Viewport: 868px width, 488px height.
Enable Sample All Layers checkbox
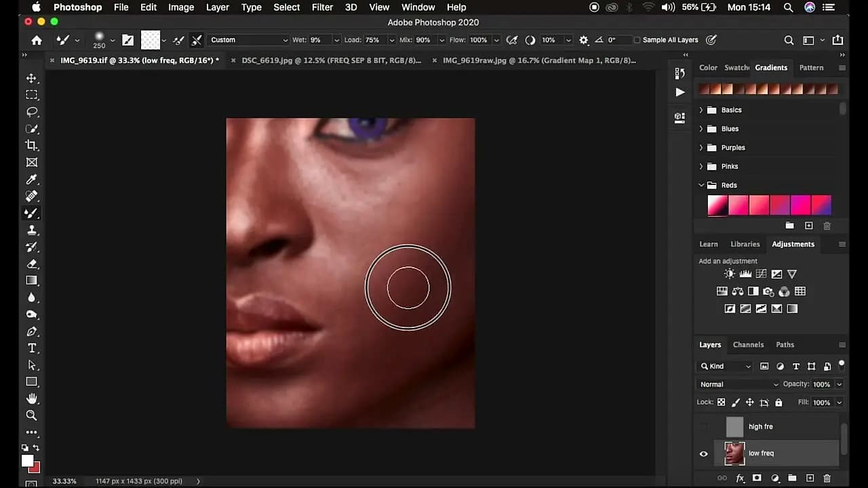(x=637, y=40)
